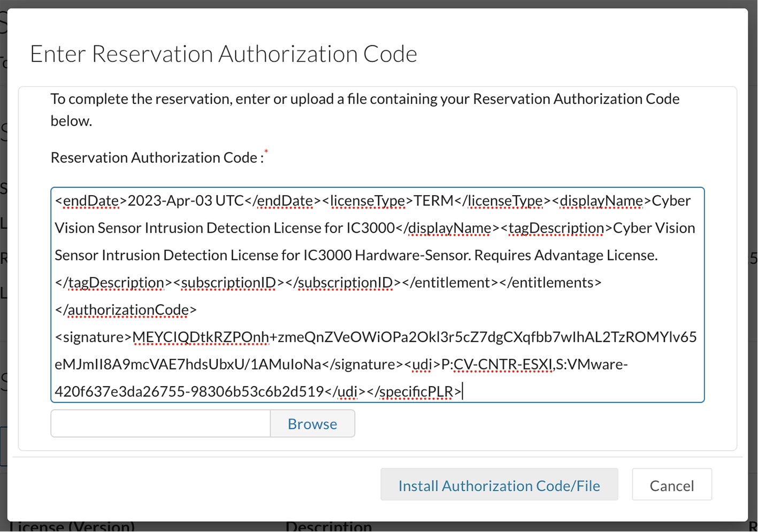Click the 'Reservation Authorization Code :' field label

click(x=157, y=158)
